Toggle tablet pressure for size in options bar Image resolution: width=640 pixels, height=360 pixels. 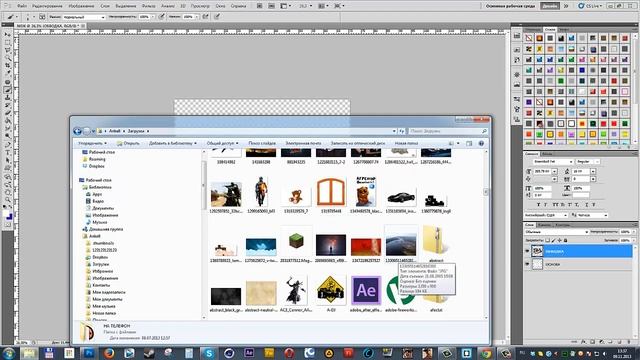click(x=217, y=17)
